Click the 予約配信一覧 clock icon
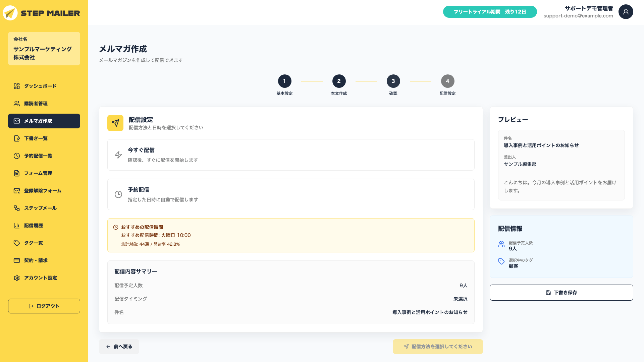Screen dimensions: 644x362 pyautogui.click(x=17, y=156)
